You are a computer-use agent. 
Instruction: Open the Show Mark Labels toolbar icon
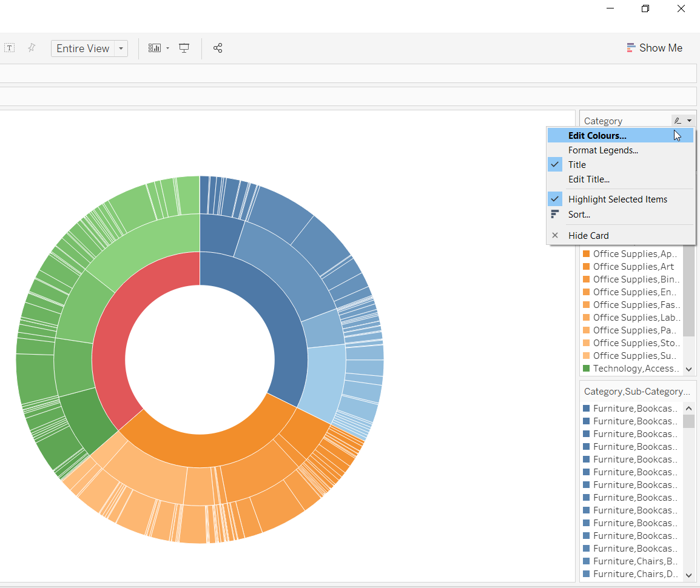tap(153, 47)
